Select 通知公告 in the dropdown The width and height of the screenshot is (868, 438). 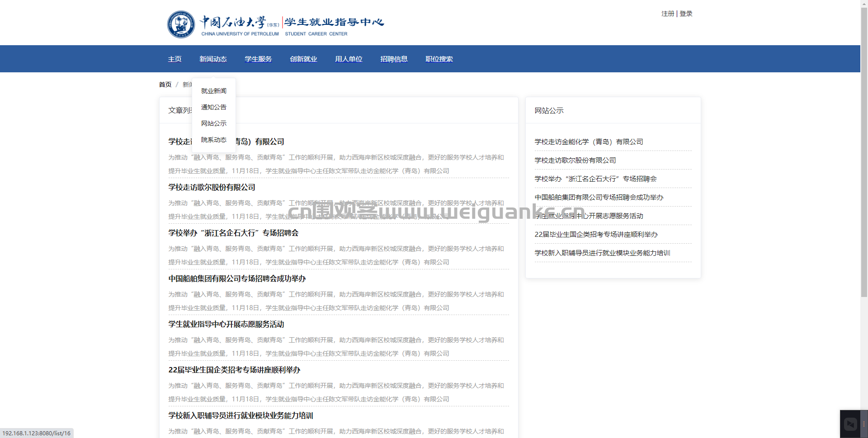pyautogui.click(x=214, y=107)
